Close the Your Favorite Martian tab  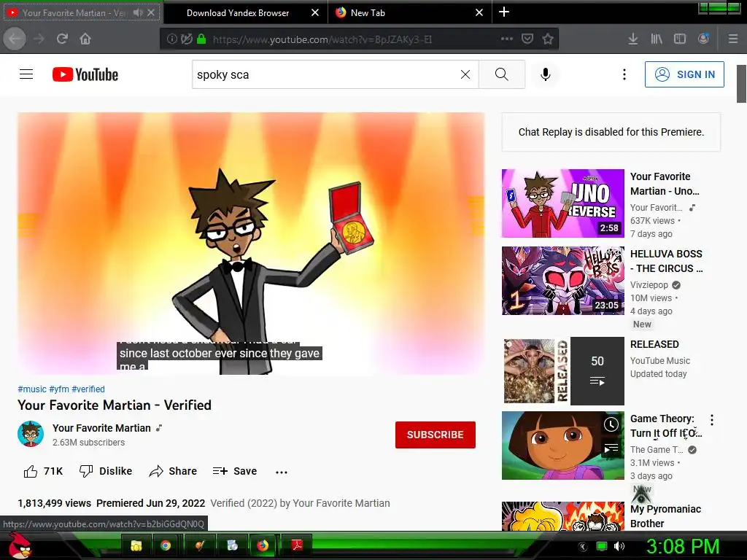point(151,12)
